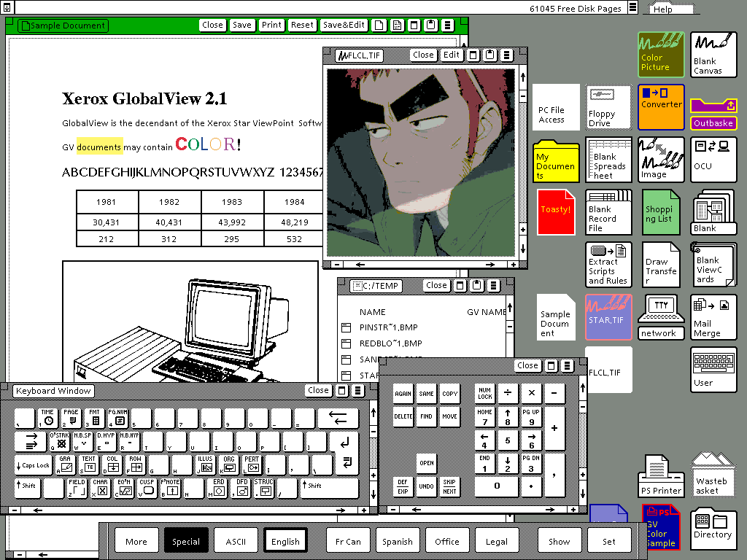The width and height of the screenshot is (747, 560).
Task: Open the Directory icon
Action: point(712,526)
